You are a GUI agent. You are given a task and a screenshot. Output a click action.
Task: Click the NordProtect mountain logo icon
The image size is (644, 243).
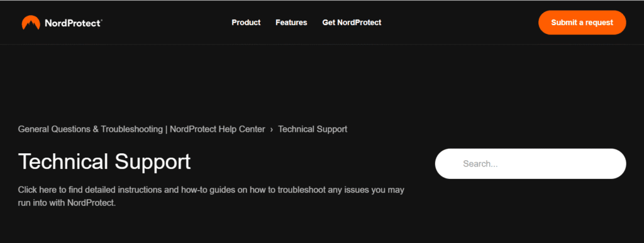tap(31, 23)
